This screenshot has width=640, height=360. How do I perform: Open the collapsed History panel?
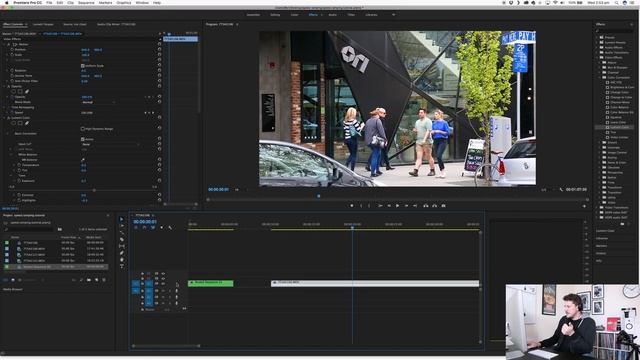click(x=601, y=253)
